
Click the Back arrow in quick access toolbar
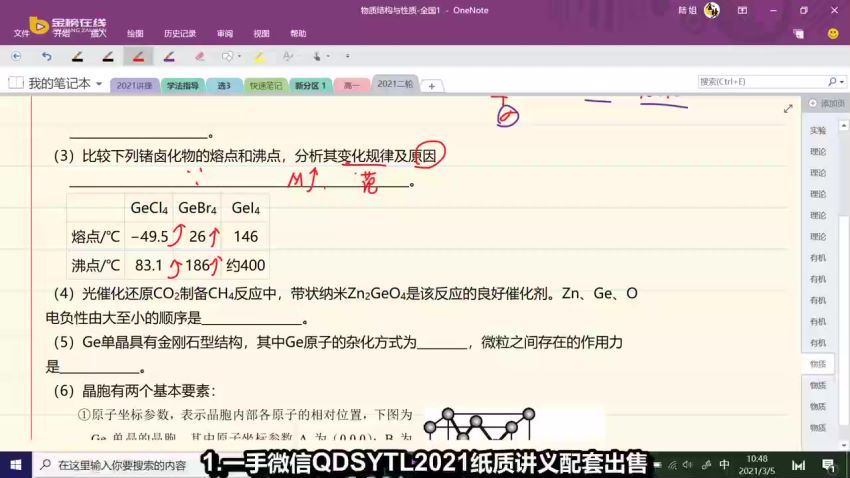pyautogui.click(x=16, y=56)
